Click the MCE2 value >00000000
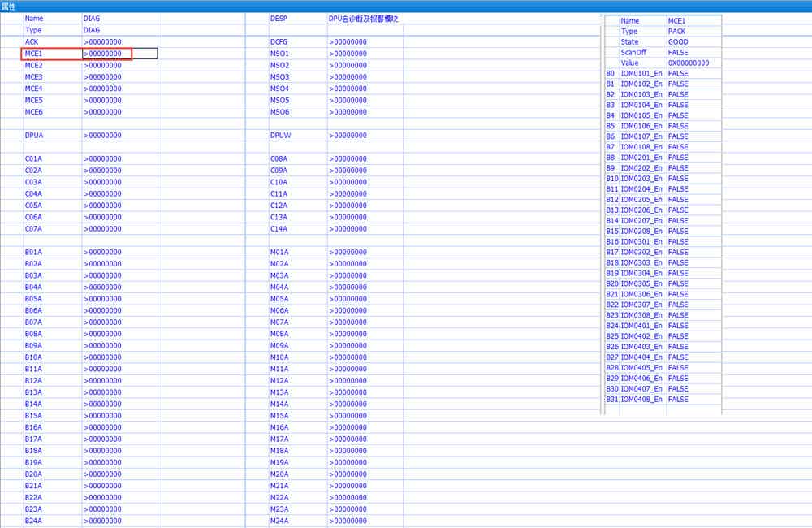 (102, 65)
